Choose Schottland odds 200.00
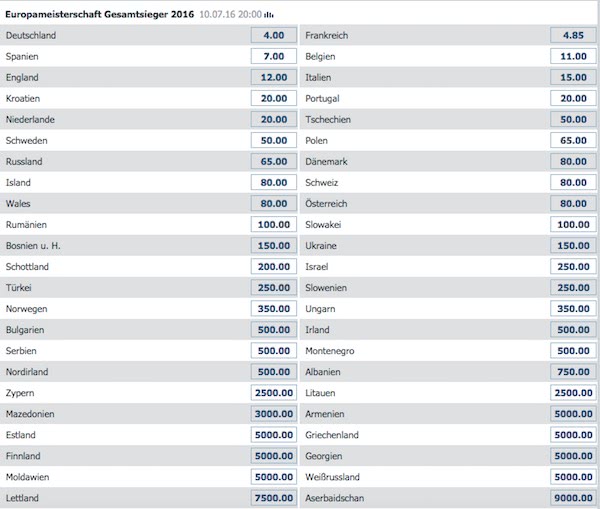Image resolution: width=600 pixels, height=509 pixels. (x=274, y=267)
